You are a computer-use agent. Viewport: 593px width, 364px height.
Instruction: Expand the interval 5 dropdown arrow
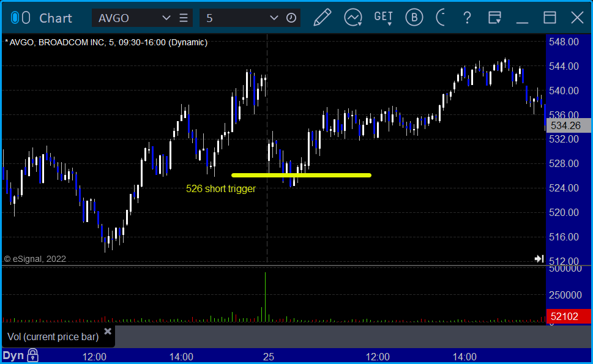point(274,18)
